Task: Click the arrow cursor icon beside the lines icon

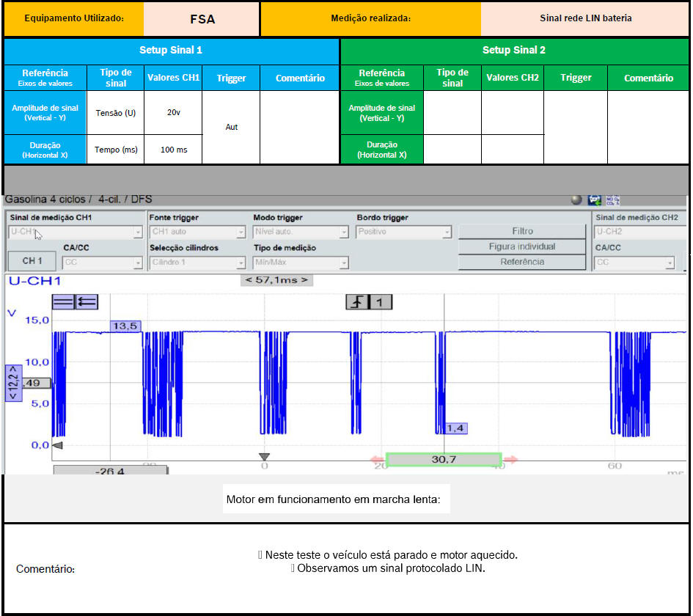Action: tap(87, 301)
